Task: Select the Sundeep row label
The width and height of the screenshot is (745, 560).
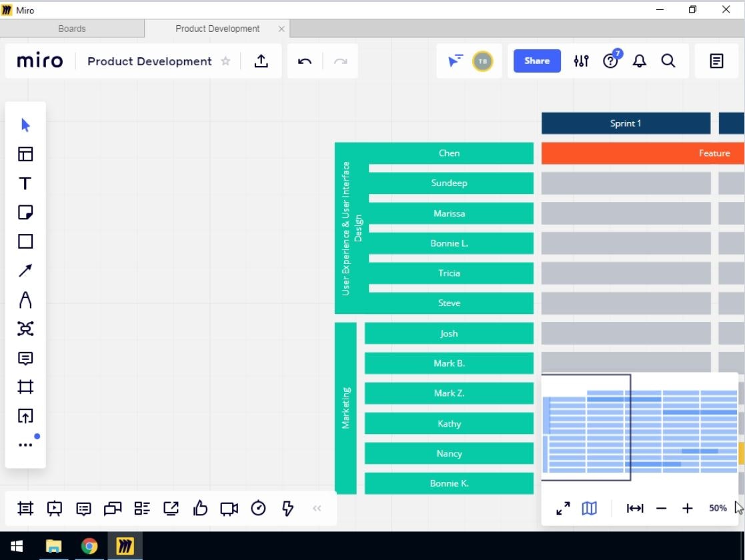Action: coord(449,183)
